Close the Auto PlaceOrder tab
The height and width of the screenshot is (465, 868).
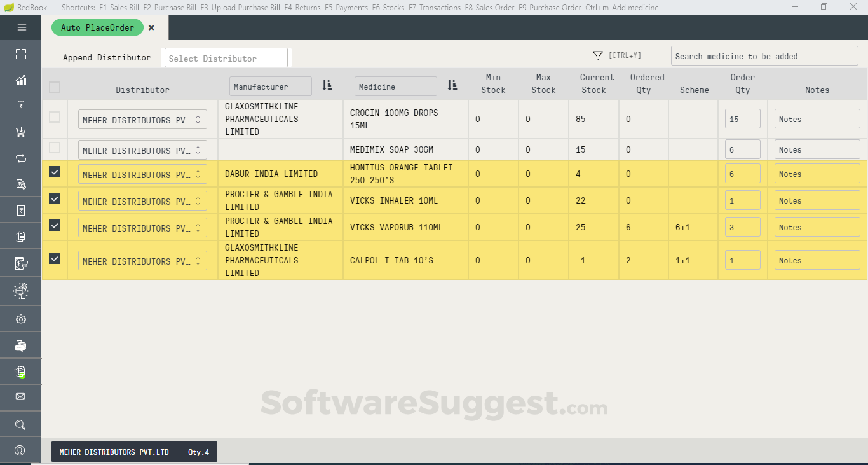point(151,28)
